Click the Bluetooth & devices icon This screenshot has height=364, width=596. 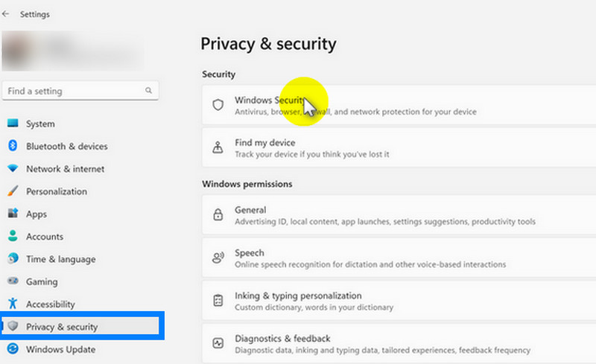pos(12,147)
